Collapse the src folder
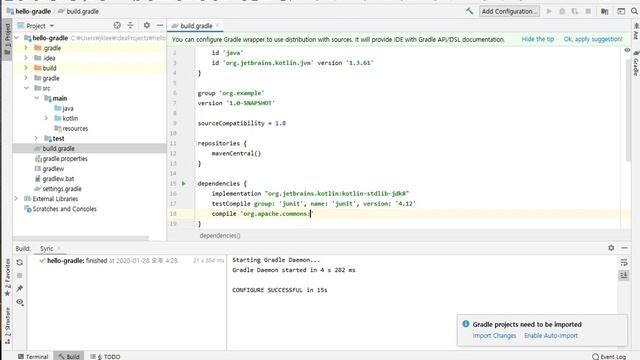The width and height of the screenshot is (640, 360). tap(26, 88)
